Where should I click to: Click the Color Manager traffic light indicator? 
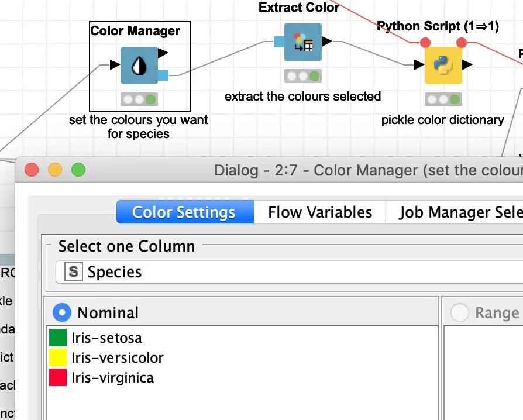[x=140, y=99]
